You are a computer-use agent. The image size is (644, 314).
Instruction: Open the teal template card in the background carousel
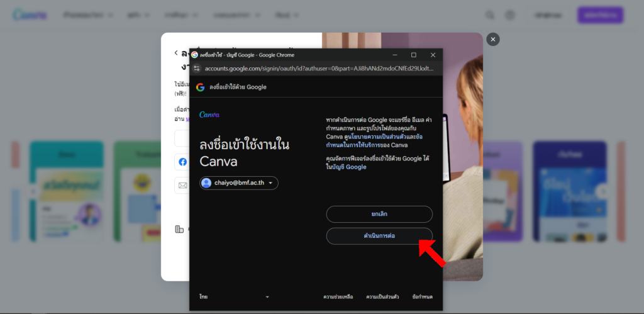click(67, 191)
